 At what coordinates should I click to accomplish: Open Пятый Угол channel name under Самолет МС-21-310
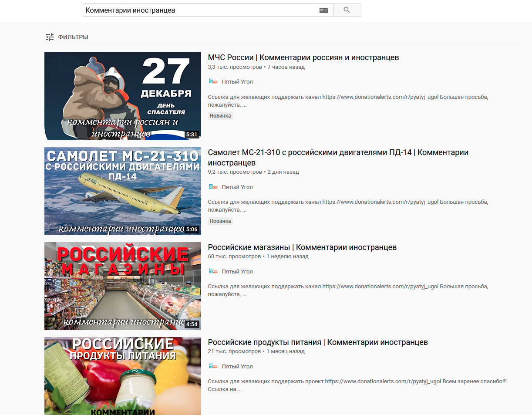click(237, 187)
